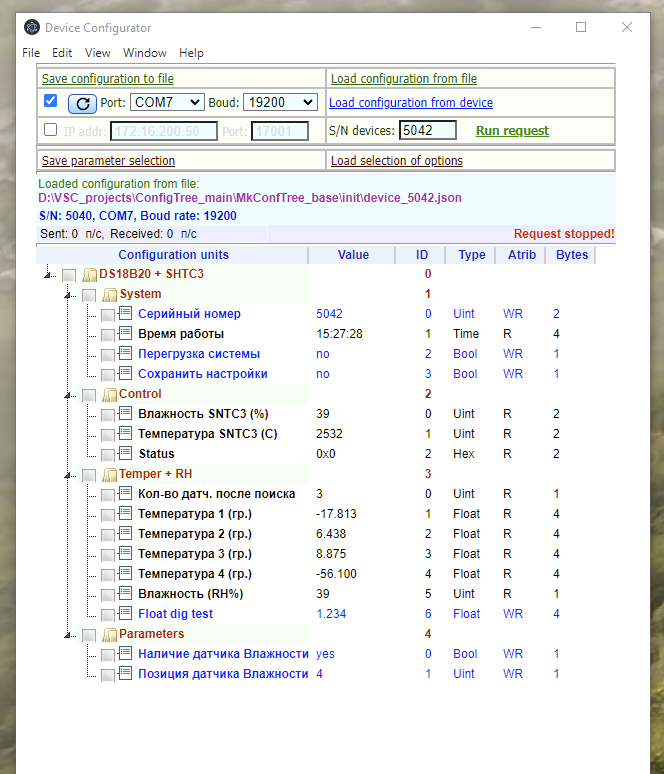Open the 19200 baud rate dropdown
The width and height of the screenshot is (664, 774).
(x=280, y=102)
